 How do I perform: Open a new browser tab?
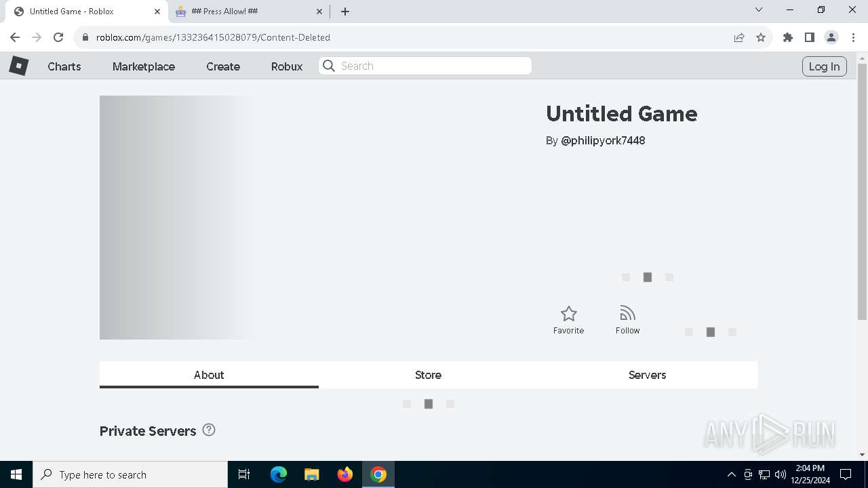pos(345,12)
